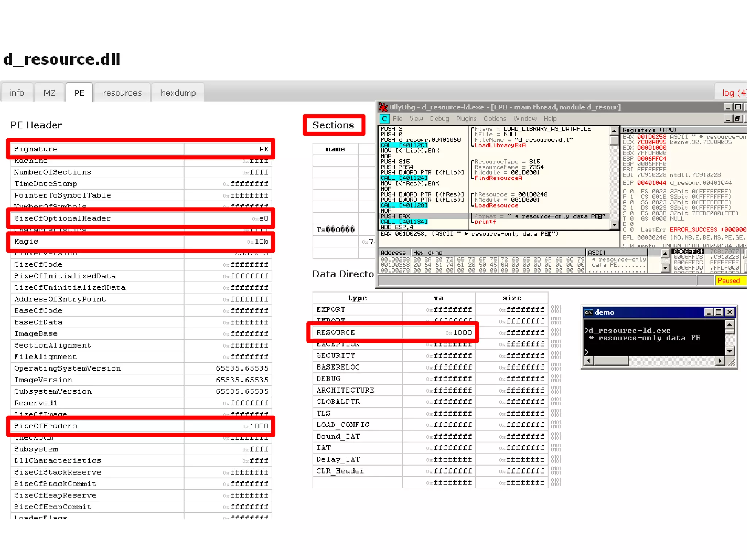Click the binary 0101 icon beside RESOURCE row
The height and width of the screenshot is (560, 747).
[556, 332]
